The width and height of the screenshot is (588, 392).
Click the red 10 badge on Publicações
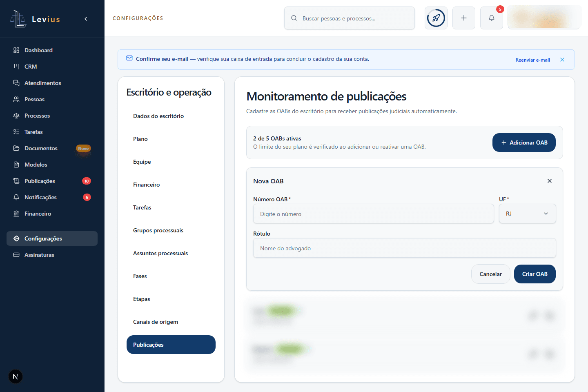(87, 181)
